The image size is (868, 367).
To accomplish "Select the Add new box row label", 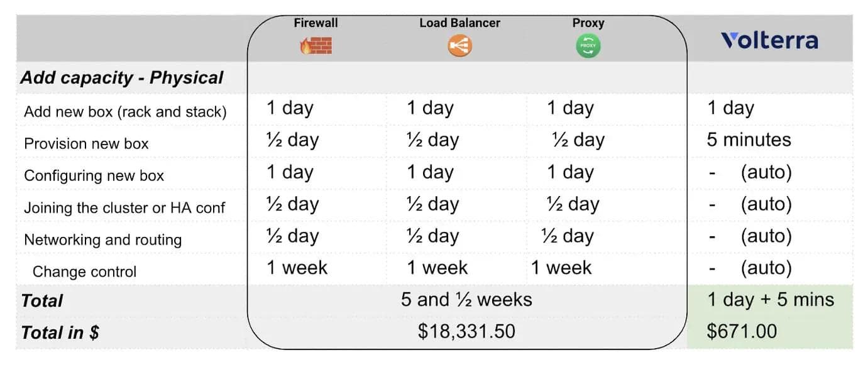I will (125, 112).
